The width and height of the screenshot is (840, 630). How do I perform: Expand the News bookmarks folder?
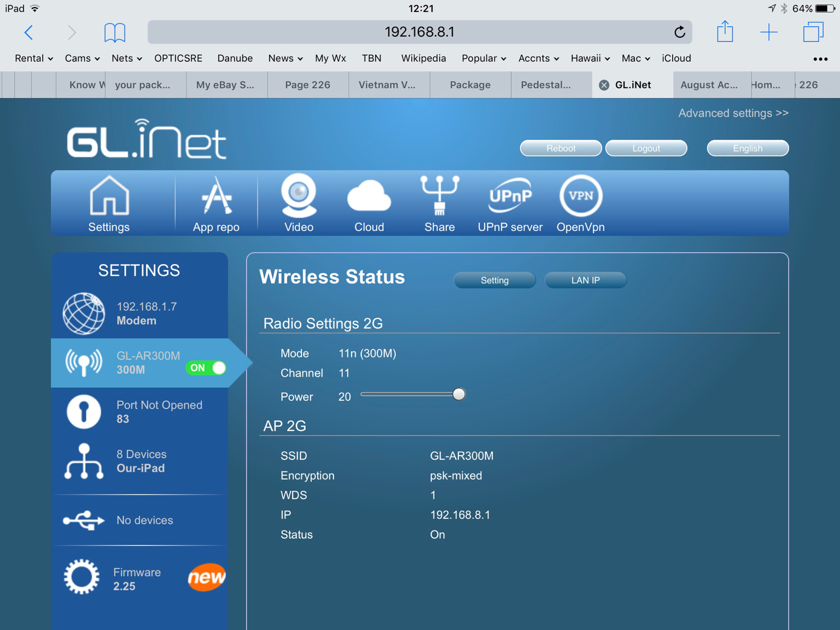pos(285,59)
